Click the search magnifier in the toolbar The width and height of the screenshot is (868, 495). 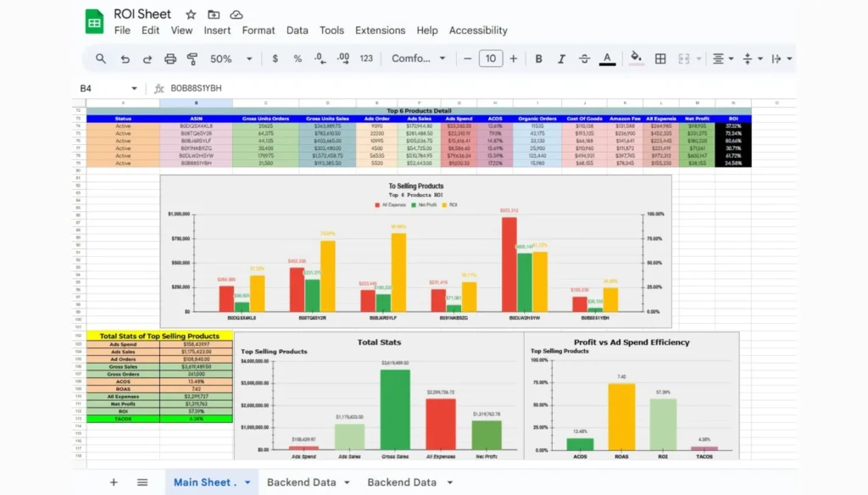(x=101, y=59)
